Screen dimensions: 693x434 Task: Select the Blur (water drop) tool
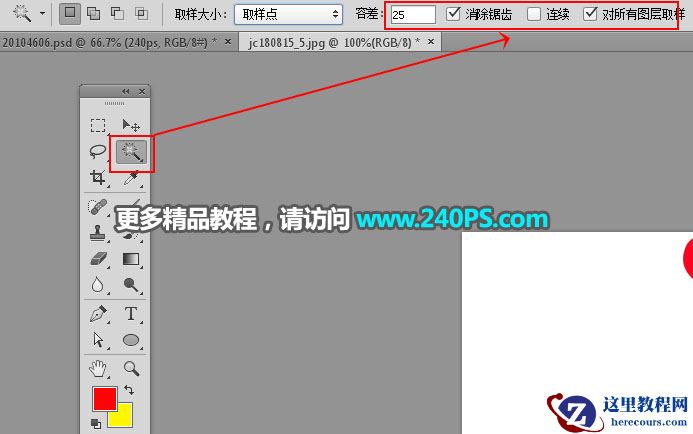point(98,285)
